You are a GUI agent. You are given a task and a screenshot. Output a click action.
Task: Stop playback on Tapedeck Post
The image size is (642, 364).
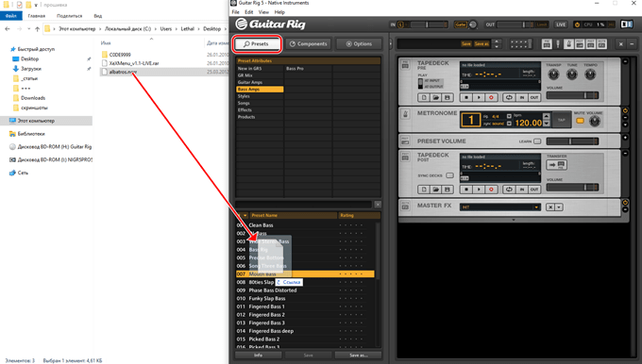point(466,190)
